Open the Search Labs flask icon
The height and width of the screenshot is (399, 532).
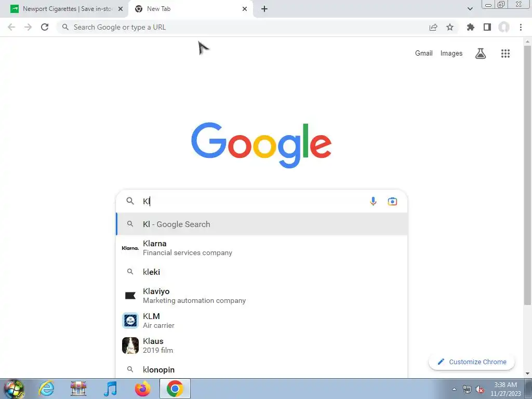tap(481, 54)
